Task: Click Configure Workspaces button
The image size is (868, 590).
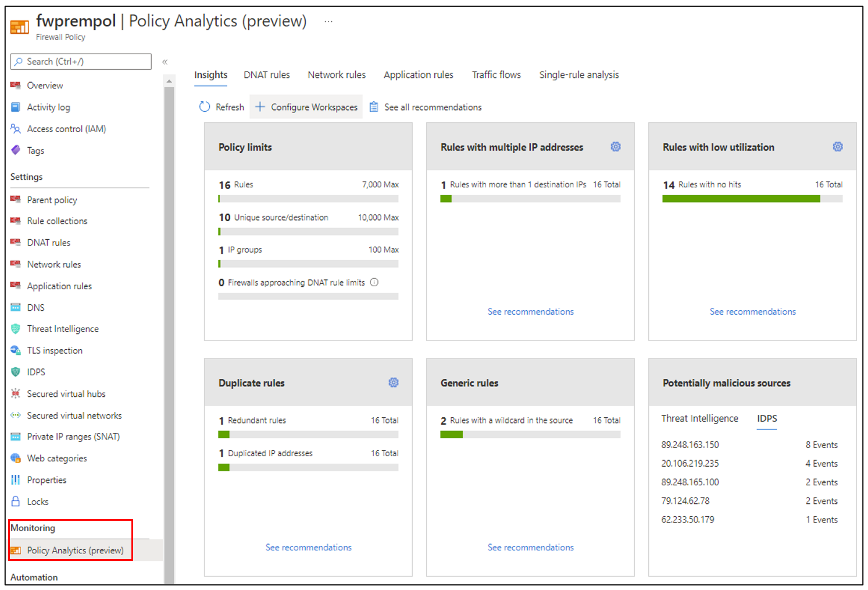Action: (306, 107)
